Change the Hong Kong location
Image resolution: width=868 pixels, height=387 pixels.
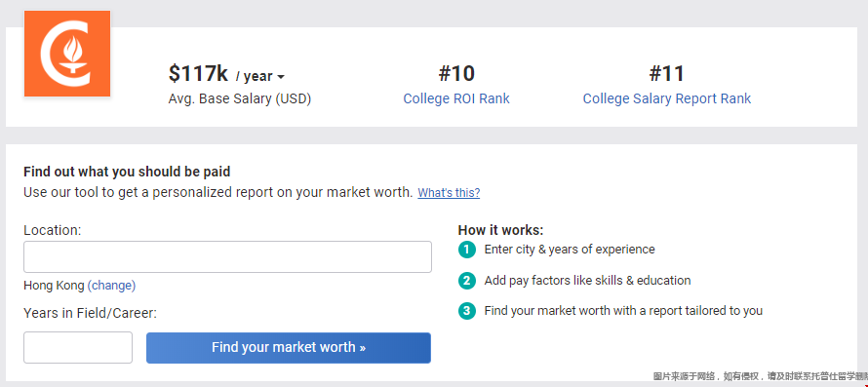coord(111,285)
